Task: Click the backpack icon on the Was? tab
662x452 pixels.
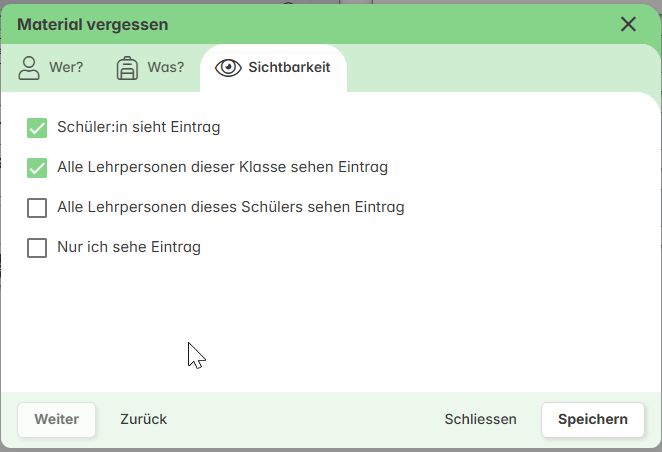Action: (127, 68)
